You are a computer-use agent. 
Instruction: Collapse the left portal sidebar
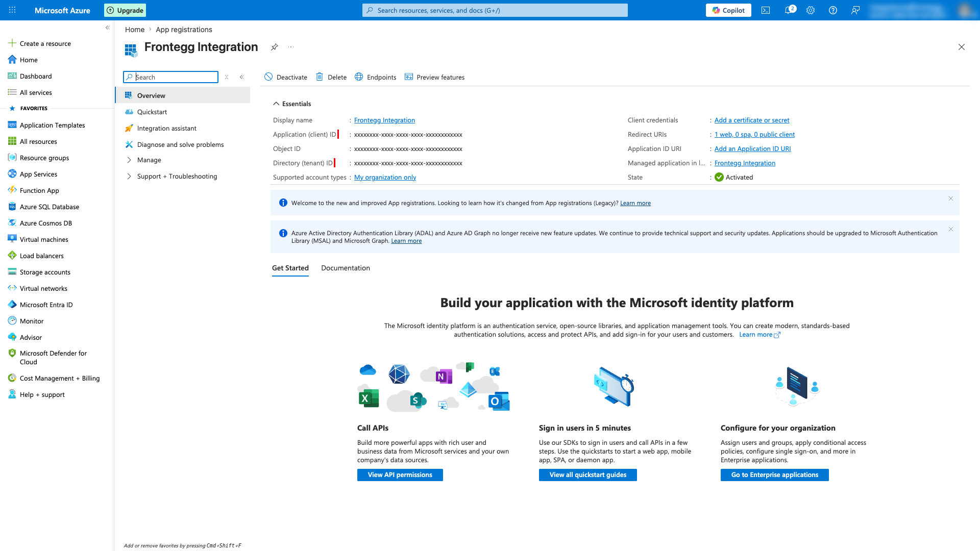point(107,28)
